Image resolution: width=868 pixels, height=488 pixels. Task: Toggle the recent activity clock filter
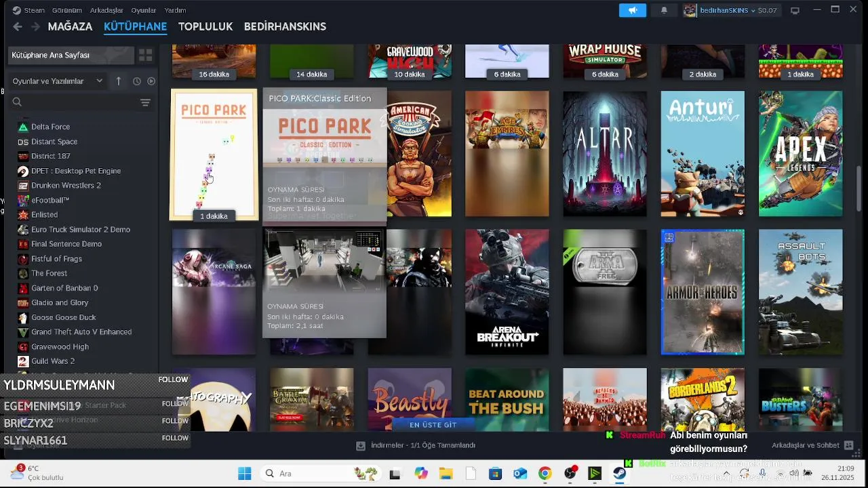click(x=136, y=81)
